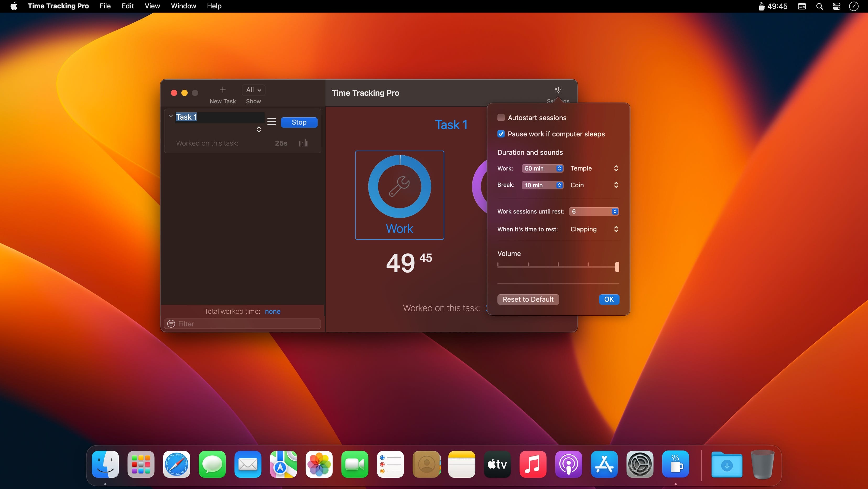Click the Total worked time none link

(273, 312)
